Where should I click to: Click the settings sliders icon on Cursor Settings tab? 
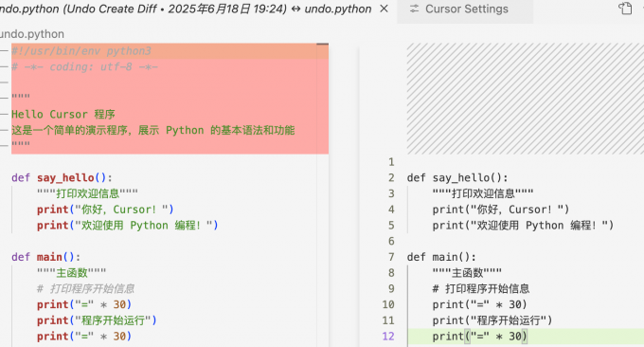[415, 9]
